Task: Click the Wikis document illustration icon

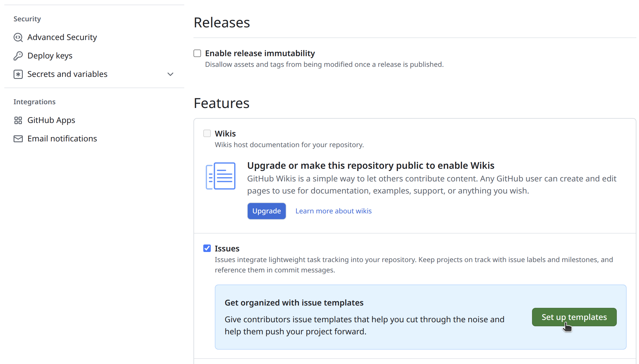Action: click(x=221, y=176)
